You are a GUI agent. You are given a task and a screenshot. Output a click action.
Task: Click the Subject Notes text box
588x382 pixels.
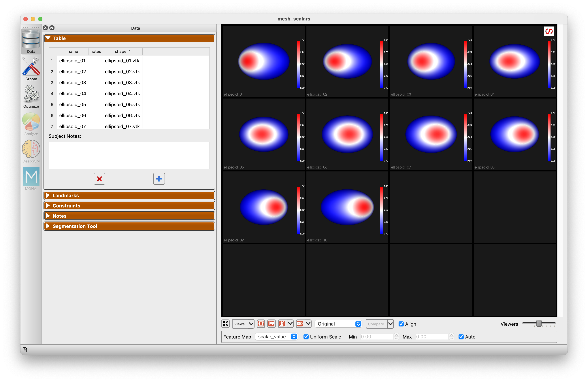(129, 156)
